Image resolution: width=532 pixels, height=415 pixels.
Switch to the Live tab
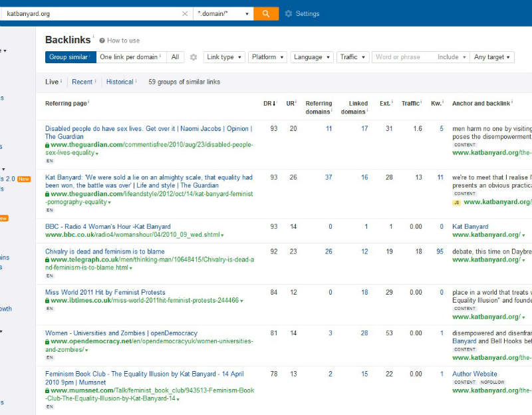coord(52,82)
